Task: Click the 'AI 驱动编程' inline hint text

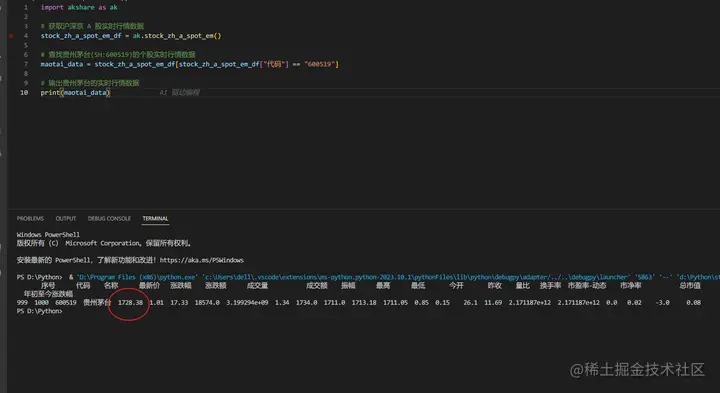Action: tap(180, 93)
